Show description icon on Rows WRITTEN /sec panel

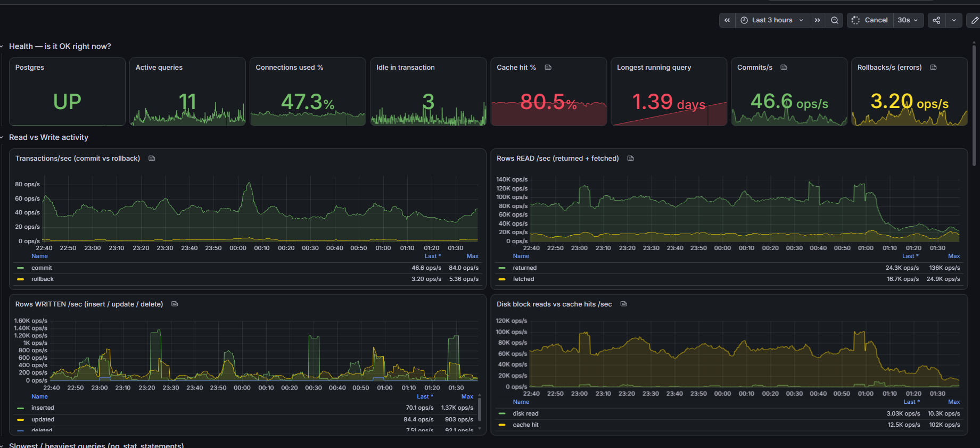tap(175, 304)
